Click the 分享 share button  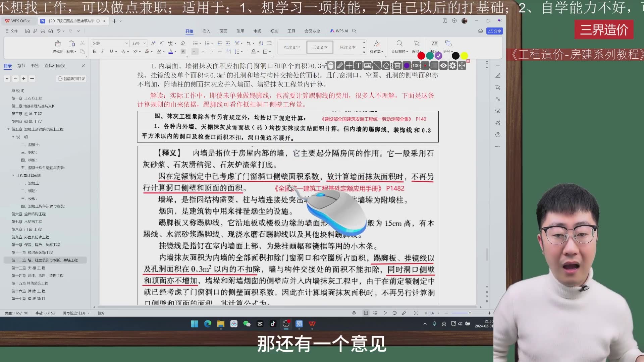tap(495, 31)
